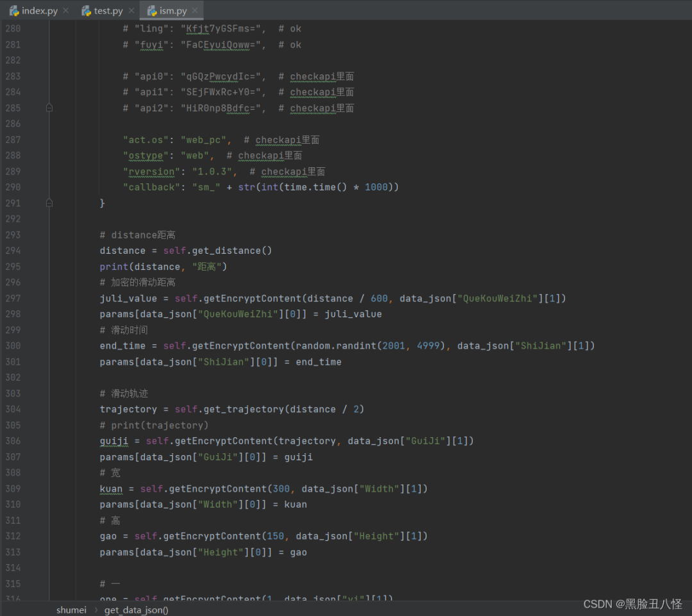
Task: Select the ism.py tab
Action: pyautogui.click(x=172, y=11)
